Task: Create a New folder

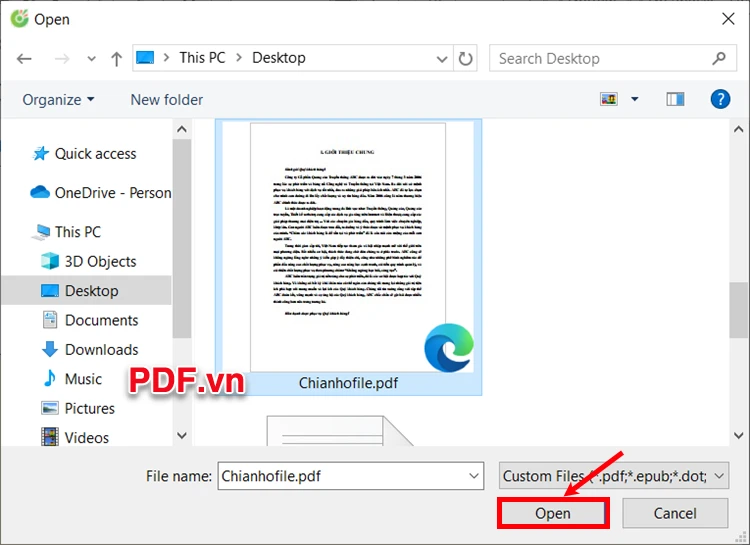Action: (x=166, y=100)
